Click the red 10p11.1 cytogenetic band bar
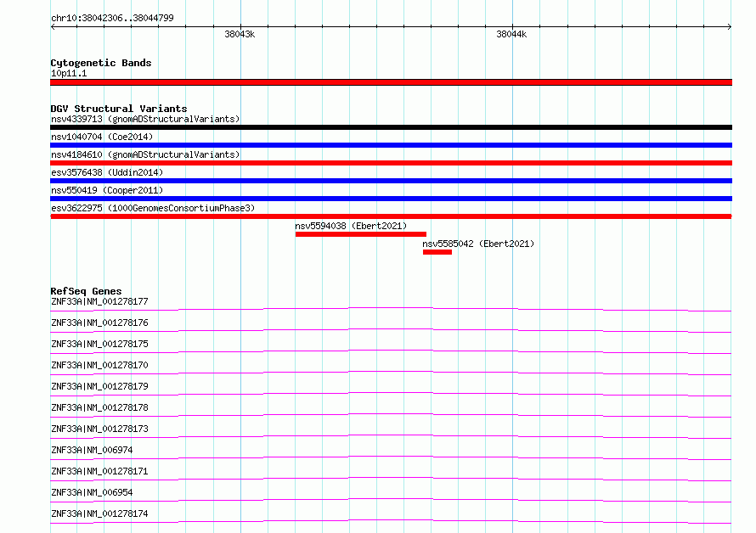Image resolution: width=756 pixels, height=533 pixels. pyautogui.click(x=391, y=82)
